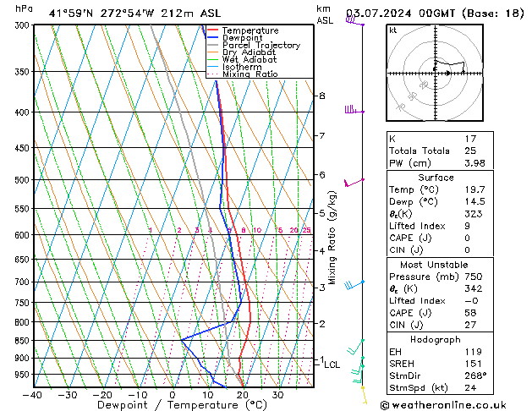532x411 pixels.
Task: Click the Mixing Ratio legend entry
Action: (243, 74)
